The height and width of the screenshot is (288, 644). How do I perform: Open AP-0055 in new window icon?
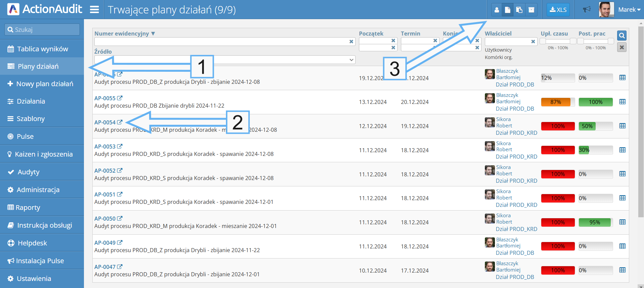click(x=120, y=98)
